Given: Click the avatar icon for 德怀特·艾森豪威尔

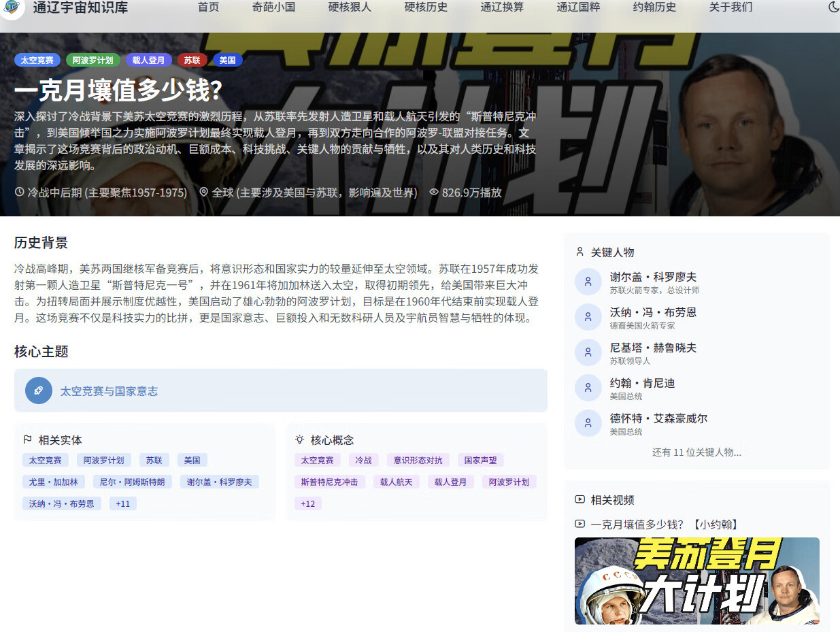Looking at the screenshot, I should [588, 423].
